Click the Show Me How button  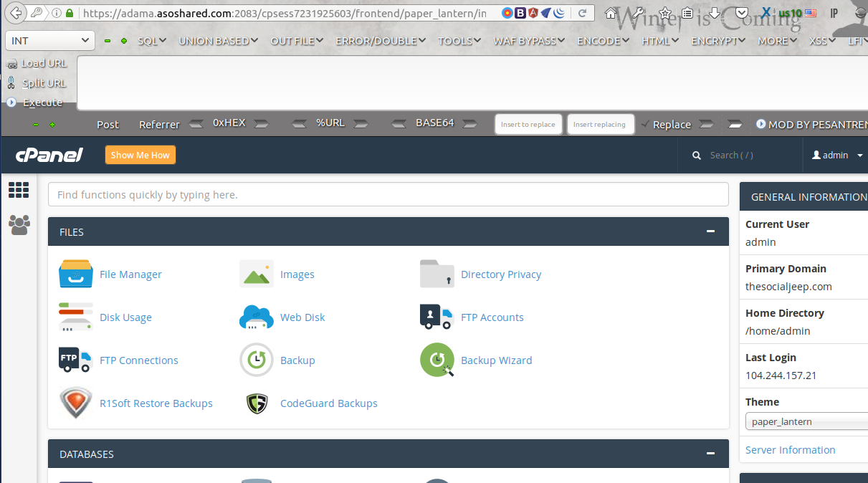pyautogui.click(x=140, y=155)
